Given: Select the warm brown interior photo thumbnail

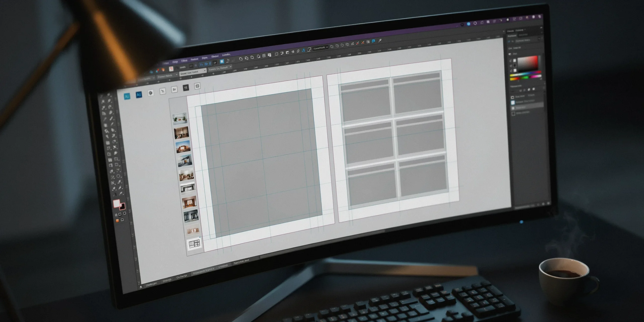Looking at the screenshot, I should coord(181,133).
